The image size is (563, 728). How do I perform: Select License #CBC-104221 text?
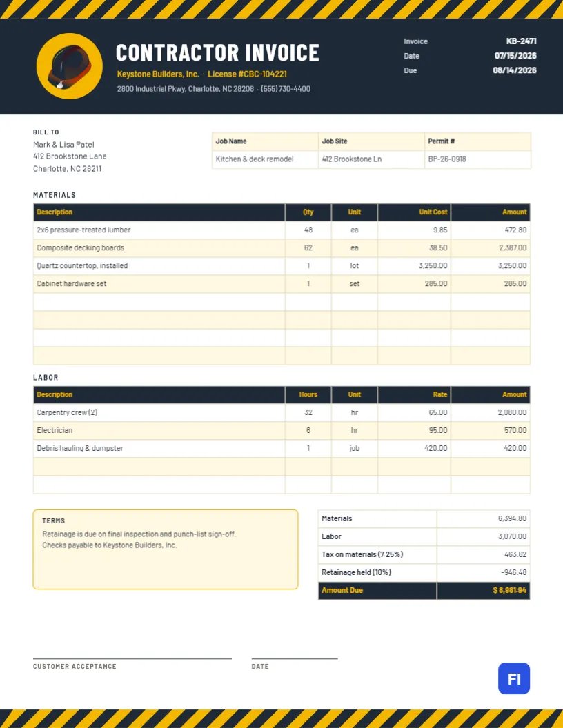[247, 74]
